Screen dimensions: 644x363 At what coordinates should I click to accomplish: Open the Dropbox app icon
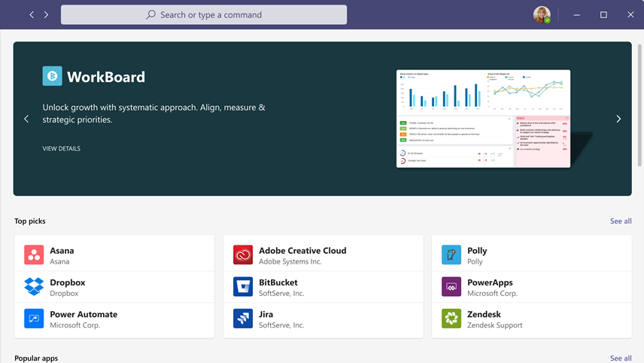click(x=34, y=286)
